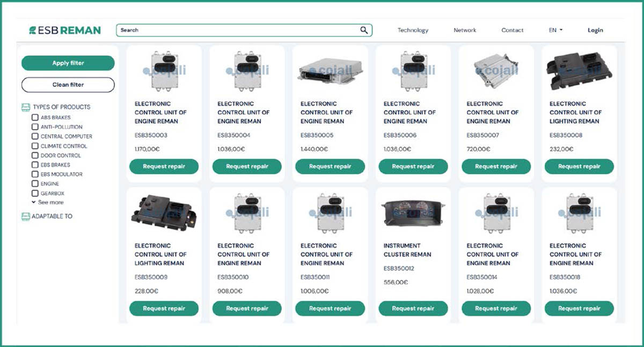Click the Adaptable To section icon
644x347 pixels.
point(25,216)
